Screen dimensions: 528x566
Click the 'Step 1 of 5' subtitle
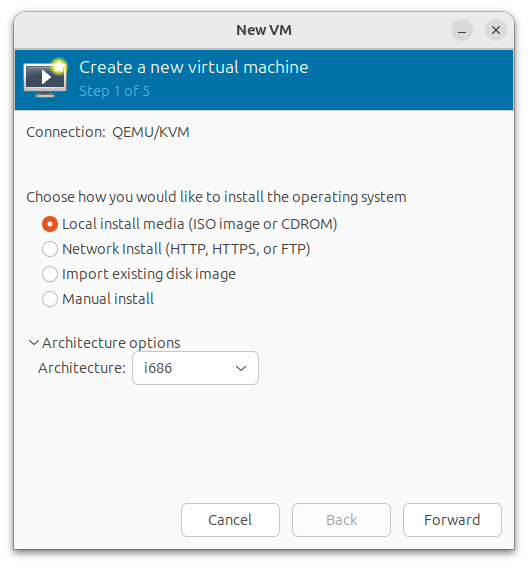coord(114,91)
